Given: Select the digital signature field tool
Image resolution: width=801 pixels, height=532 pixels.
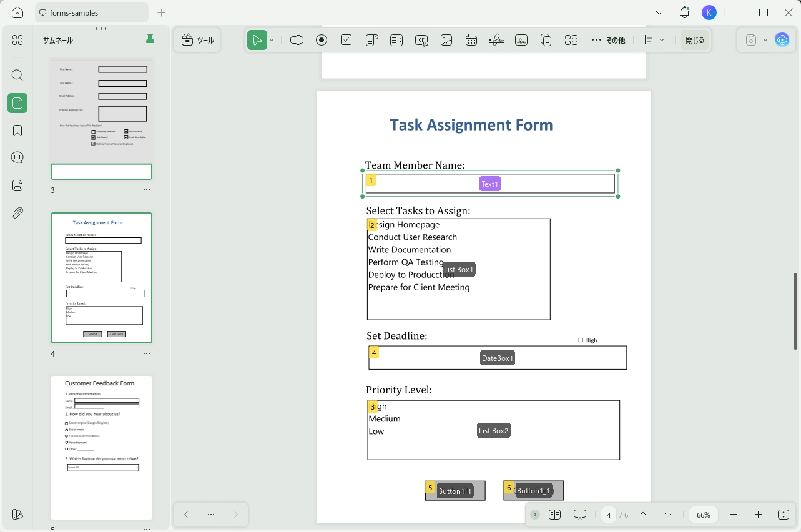Looking at the screenshot, I should [496, 40].
